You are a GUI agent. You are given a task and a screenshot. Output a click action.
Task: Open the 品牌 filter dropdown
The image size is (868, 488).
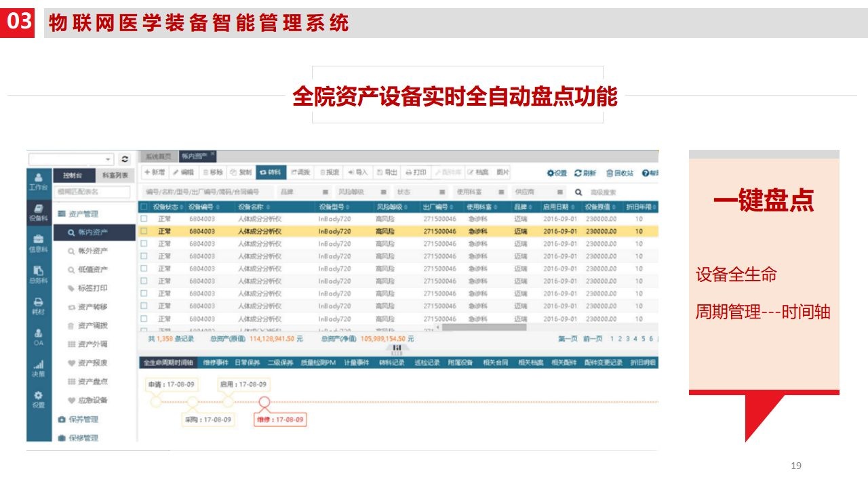pos(304,192)
